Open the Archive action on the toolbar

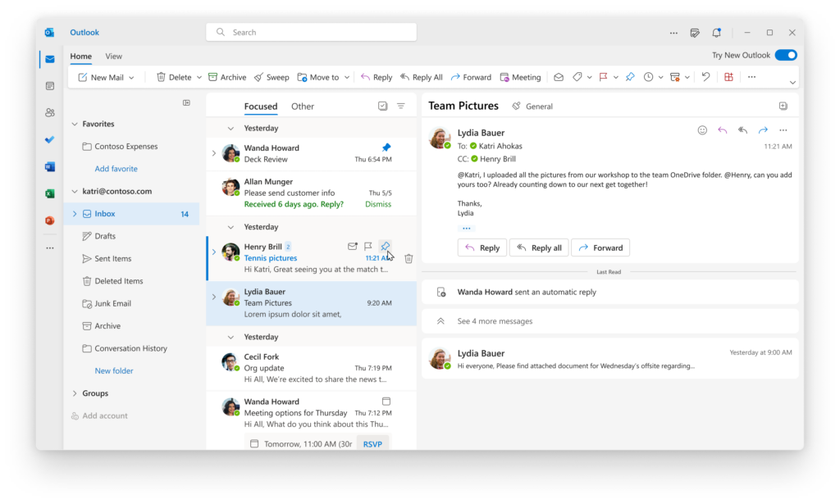pos(227,76)
